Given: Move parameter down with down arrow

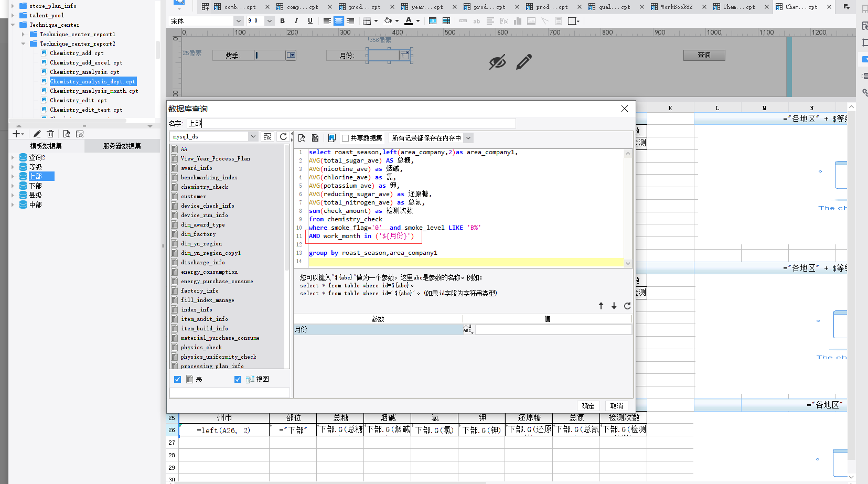Looking at the screenshot, I should pyautogui.click(x=614, y=306).
